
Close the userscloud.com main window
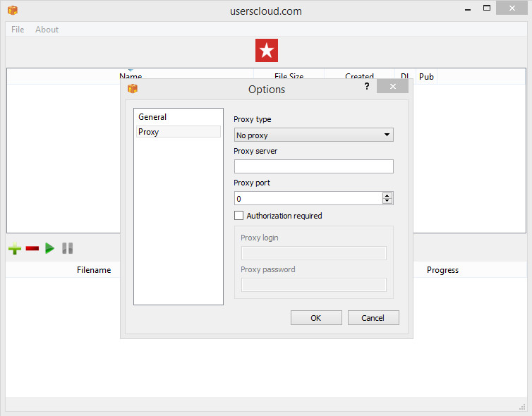(512, 8)
